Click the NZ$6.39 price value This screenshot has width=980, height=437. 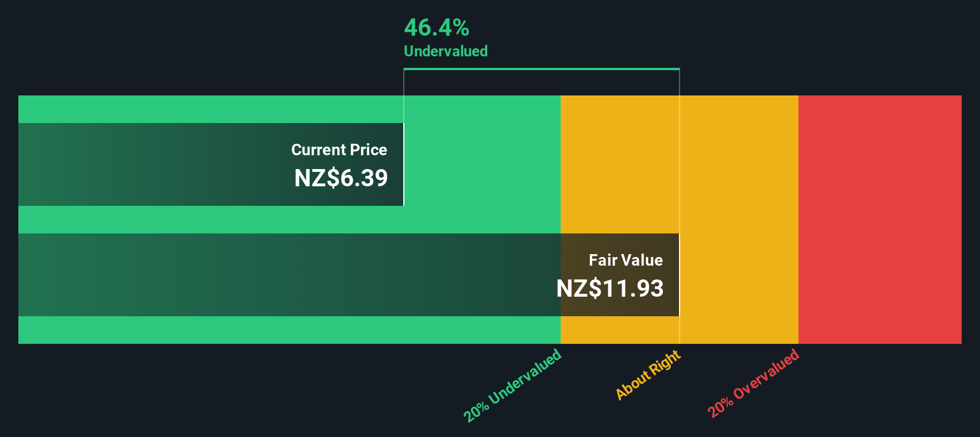click(341, 178)
